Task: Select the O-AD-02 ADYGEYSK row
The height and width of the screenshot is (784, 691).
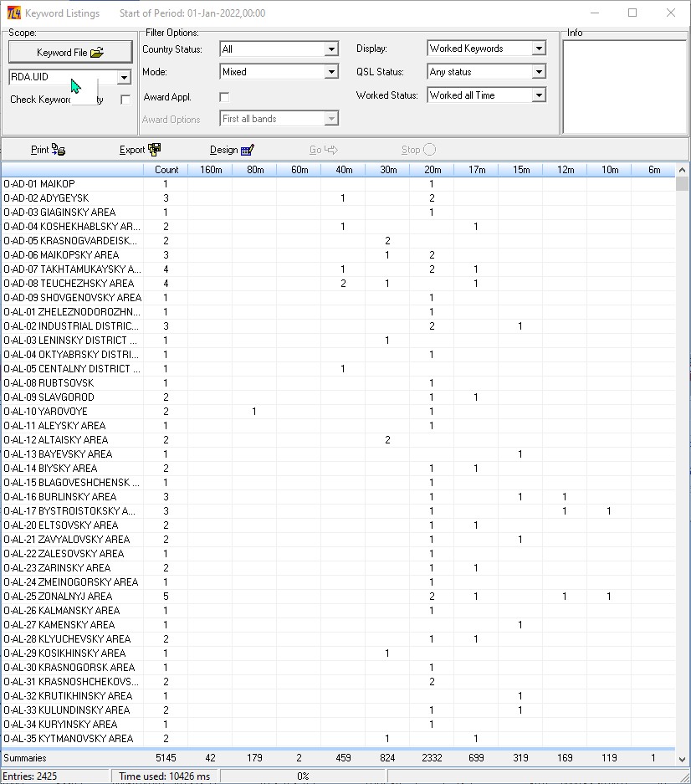Action: tap(338, 198)
